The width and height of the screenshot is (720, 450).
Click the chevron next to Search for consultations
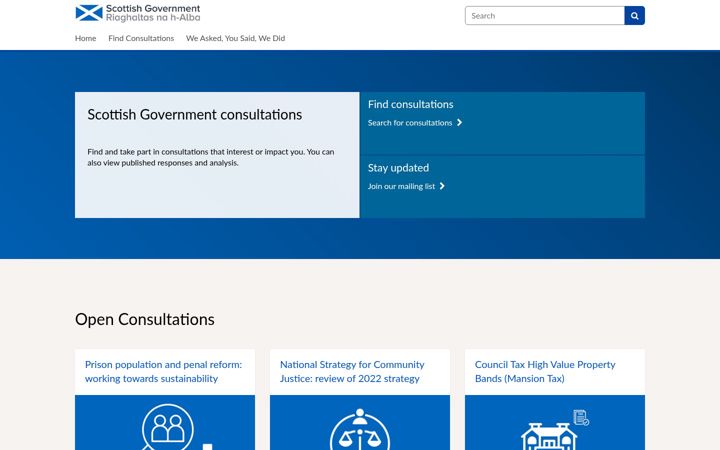(459, 123)
